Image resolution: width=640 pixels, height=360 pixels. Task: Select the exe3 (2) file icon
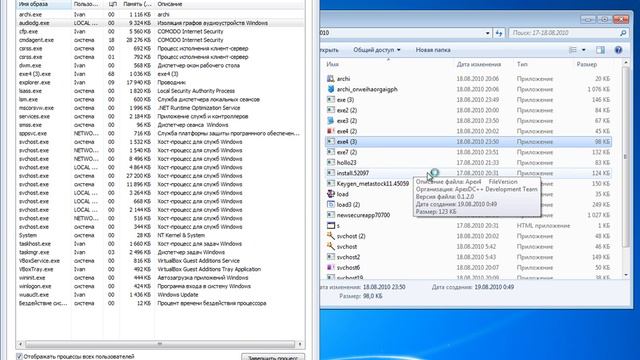click(x=331, y=121)
